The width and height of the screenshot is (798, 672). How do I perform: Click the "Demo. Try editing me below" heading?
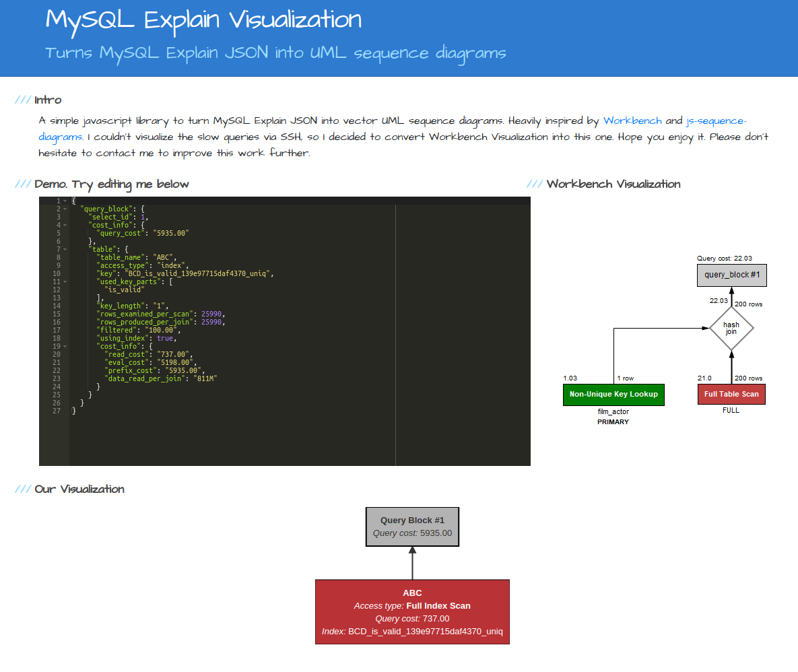pos(112,184)
